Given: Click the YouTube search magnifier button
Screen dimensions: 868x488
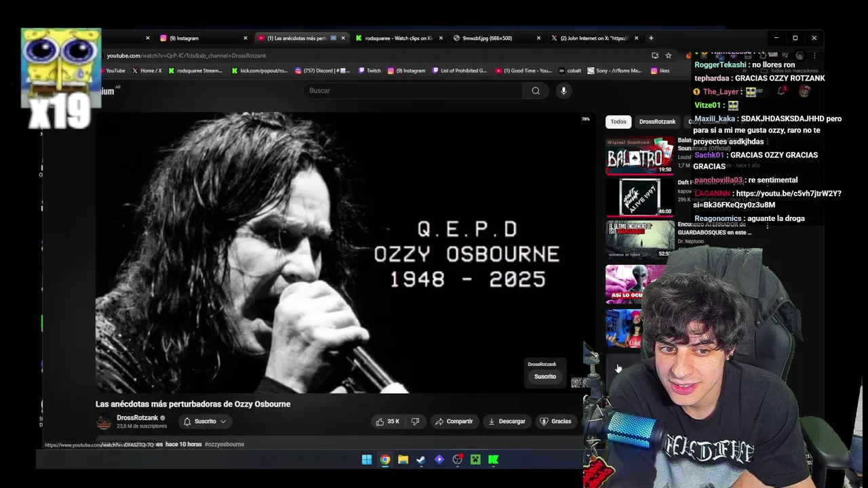Looking at the screenshot, I should point(536,91).
